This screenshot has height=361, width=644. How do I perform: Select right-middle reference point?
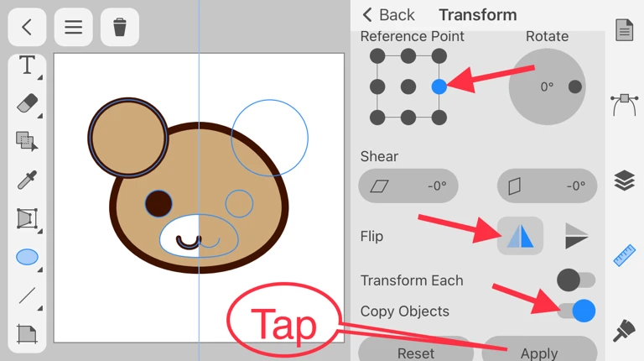439,86
